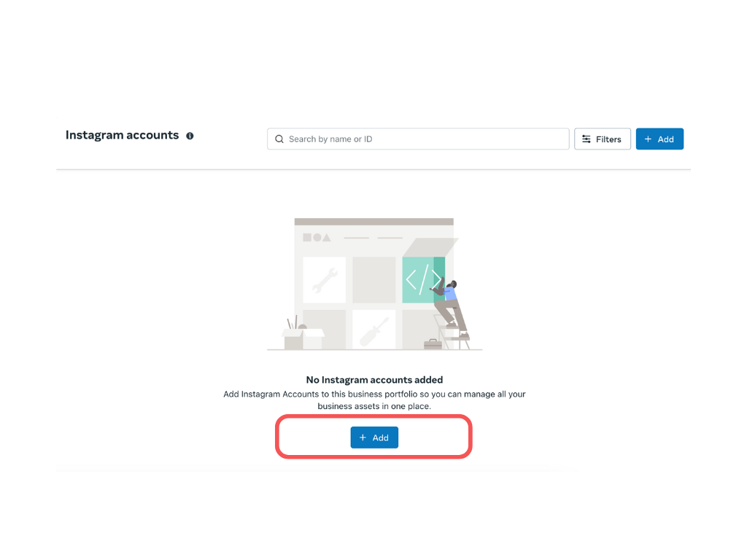This screenshot has height=560, width=747.
Task: Click the square-circle-triangle shapes in illustration header
Action: point(317,237)
